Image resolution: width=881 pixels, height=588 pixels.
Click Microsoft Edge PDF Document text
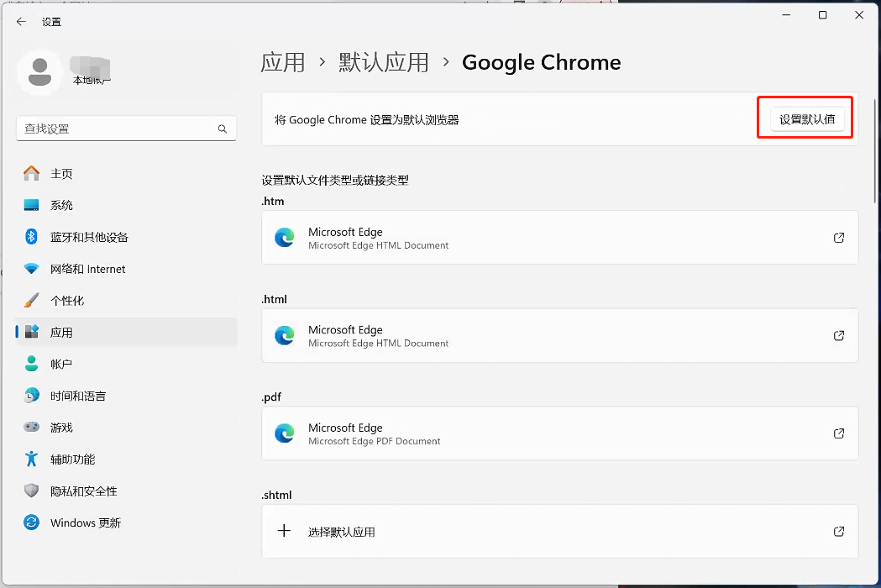(375, 441)
